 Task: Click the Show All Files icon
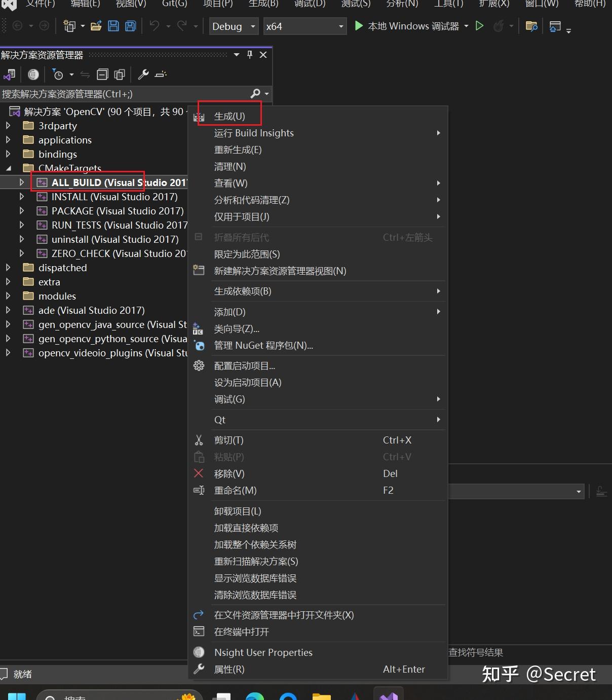33,75
